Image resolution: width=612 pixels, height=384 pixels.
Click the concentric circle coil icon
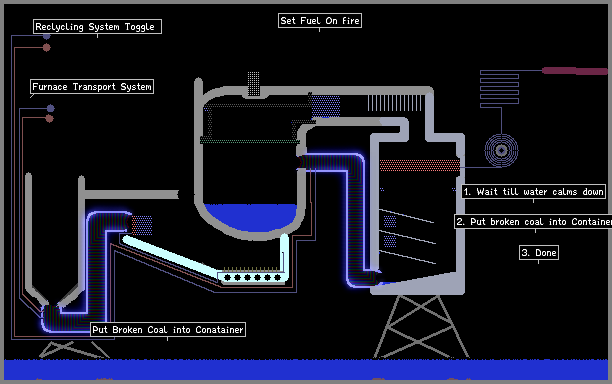pos(502,150)
